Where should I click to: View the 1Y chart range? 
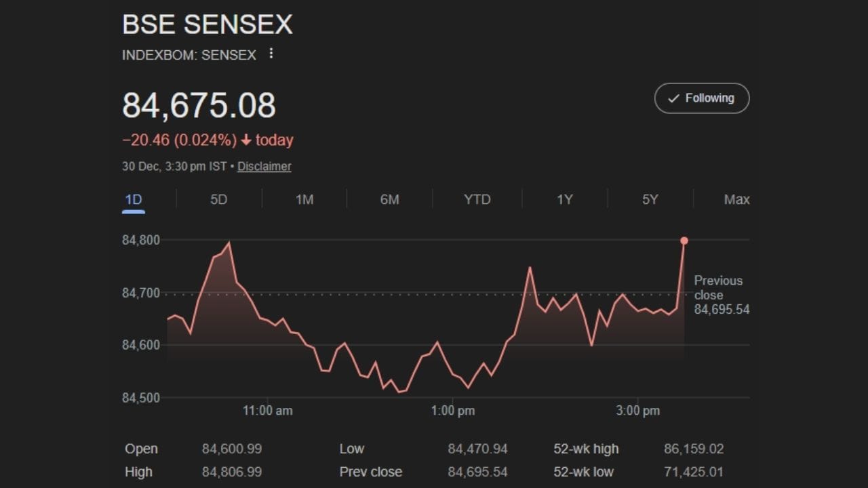pyautogui.click(x=564, y=199)
